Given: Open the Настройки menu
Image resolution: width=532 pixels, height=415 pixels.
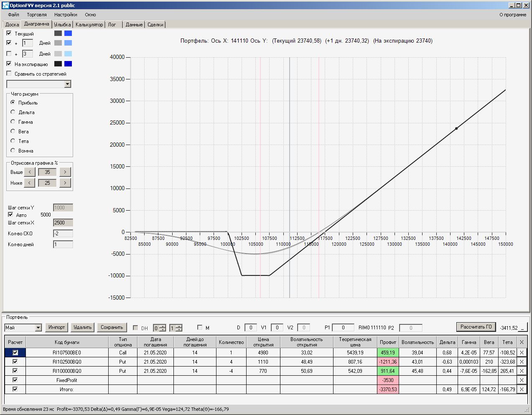Looking at the screenshot, I should coord(66,15).
